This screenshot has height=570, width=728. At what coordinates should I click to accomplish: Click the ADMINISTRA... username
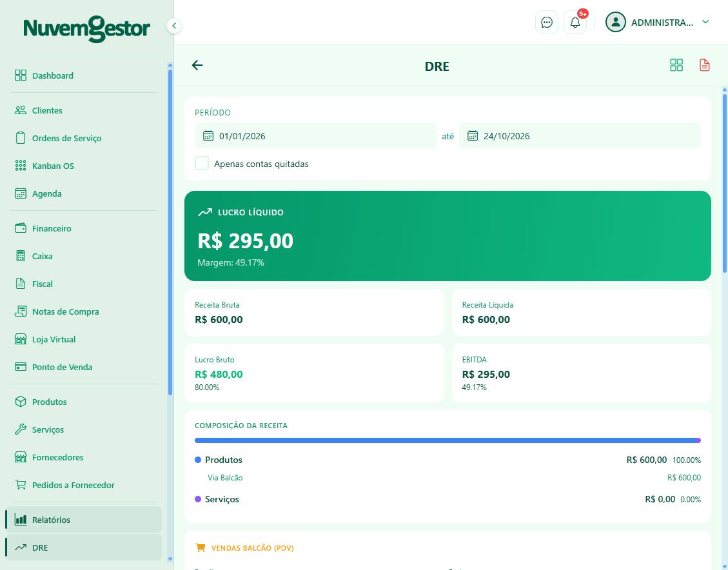coord(662,23)
